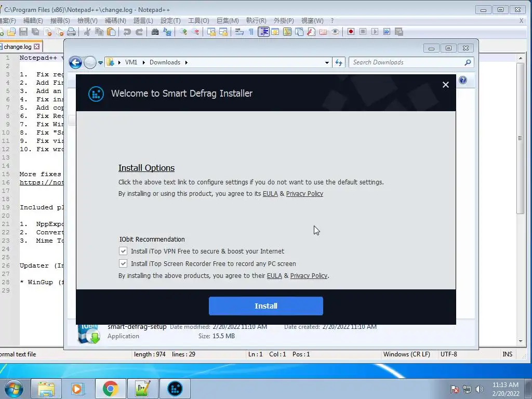This screenshot has height=399, width=532.
Task: Click the Back arrow in Explorer window
Action: (75, 62)
